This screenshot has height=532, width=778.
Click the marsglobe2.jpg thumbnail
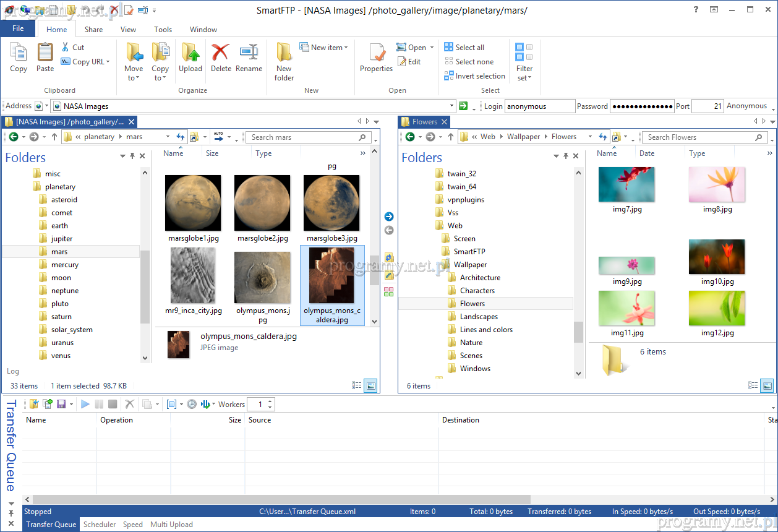click(262, 203)
